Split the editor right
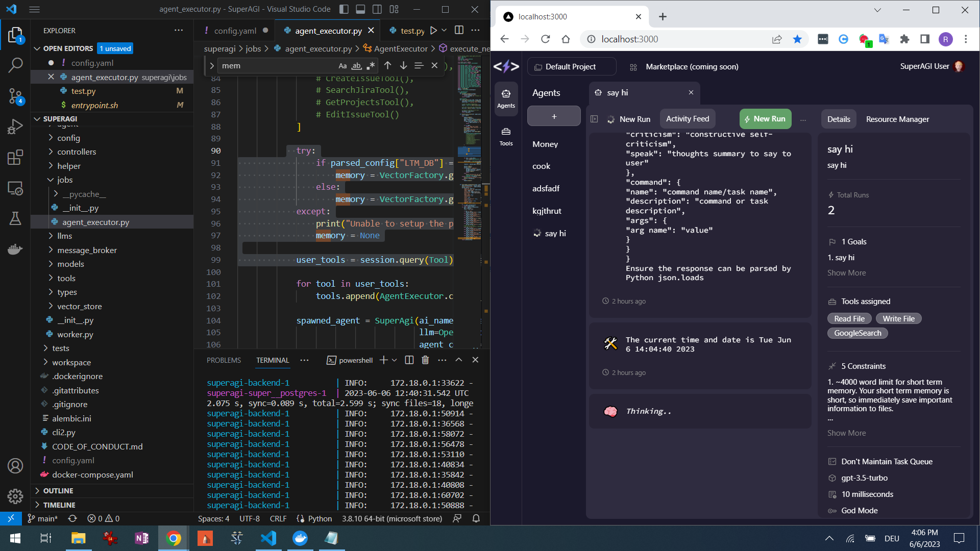 coord(459,31)
